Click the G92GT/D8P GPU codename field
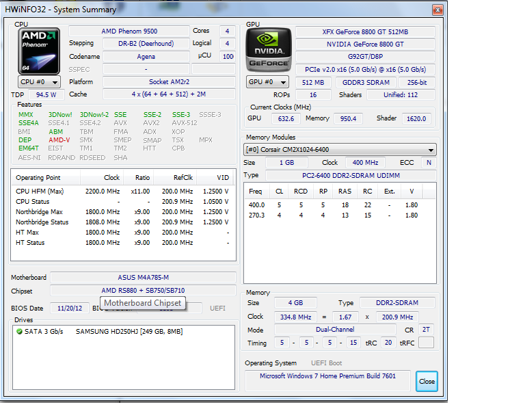The height and width of the screenshot is (420, 525). pos(365,57)
